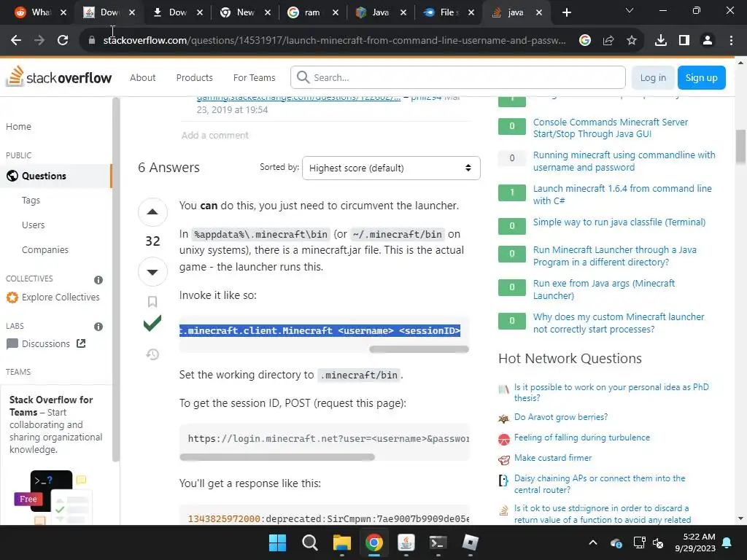
Task: Open taskbar Search
Action: pos(309,542)
